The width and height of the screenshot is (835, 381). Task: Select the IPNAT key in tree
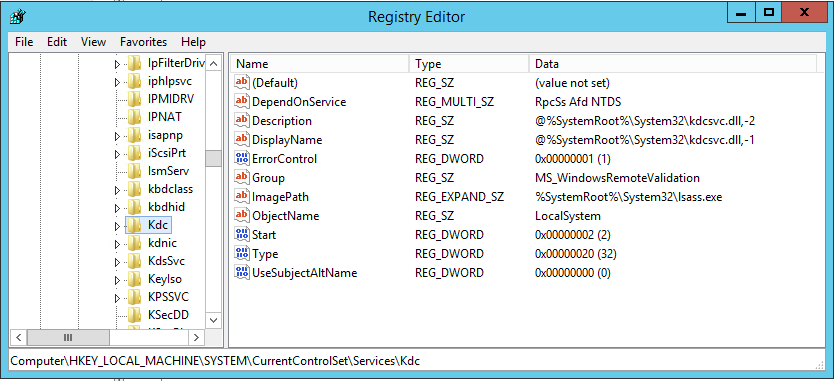point(165,117)
